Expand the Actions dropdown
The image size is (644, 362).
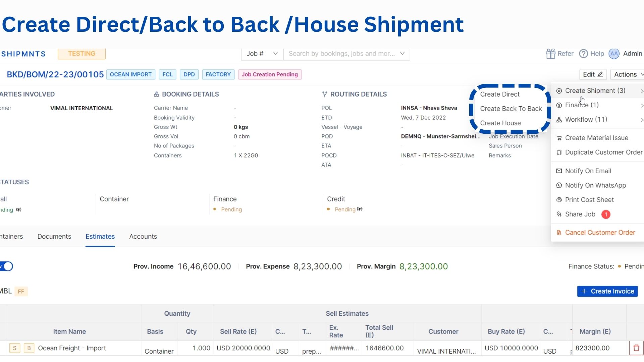[x=628, y=74]
